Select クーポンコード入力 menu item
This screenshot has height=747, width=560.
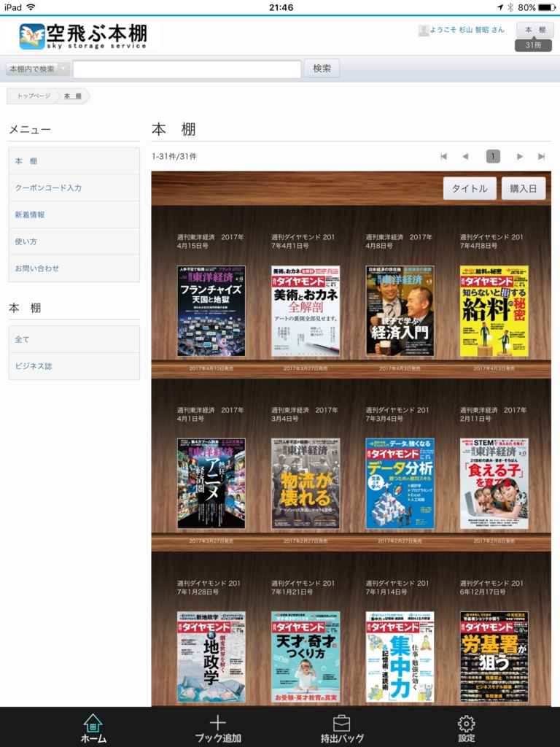click(x=74, y=187)
